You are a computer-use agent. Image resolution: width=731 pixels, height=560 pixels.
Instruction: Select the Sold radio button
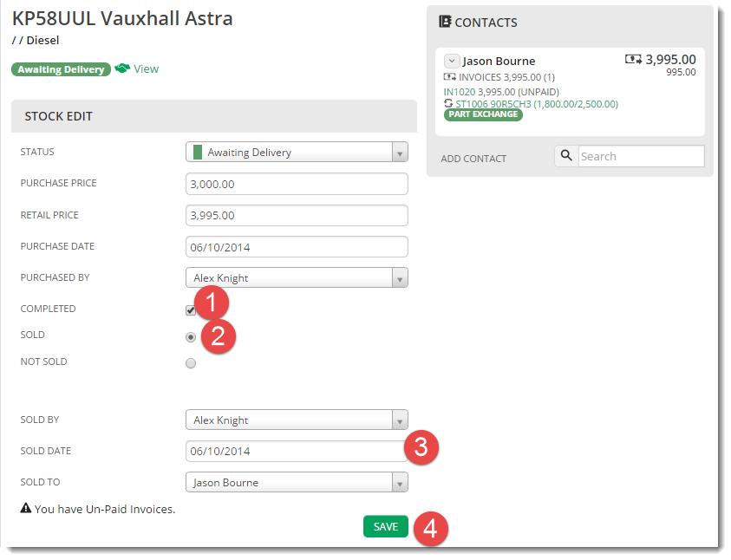point(191,337)
